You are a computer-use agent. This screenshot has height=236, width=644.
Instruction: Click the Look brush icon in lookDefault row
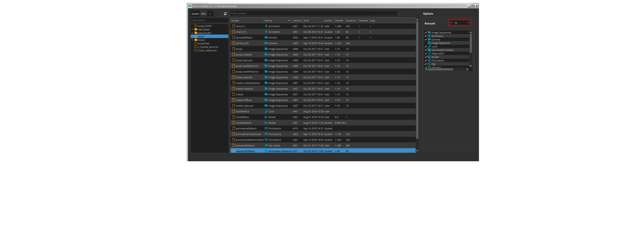(266, 111)
